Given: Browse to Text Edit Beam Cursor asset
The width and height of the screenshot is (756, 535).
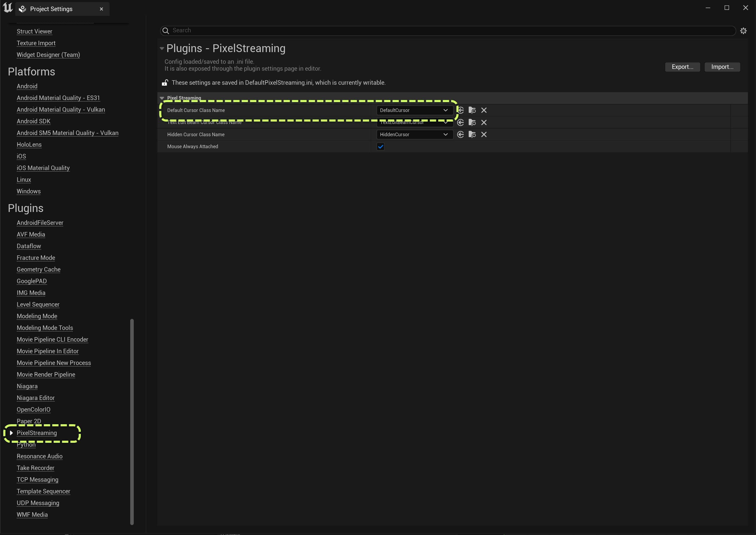Looking at the screenshot, I should click(x=472, y=122).
